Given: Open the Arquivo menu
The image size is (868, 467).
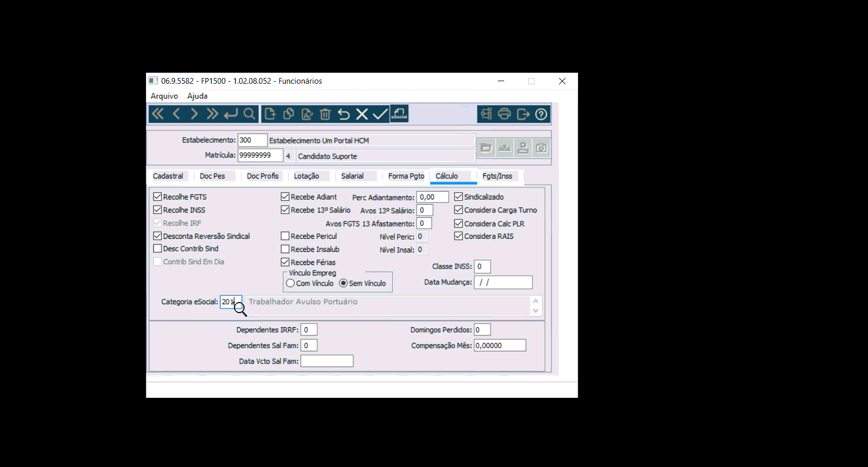Looking at the screenshot, I should (164, 96).
